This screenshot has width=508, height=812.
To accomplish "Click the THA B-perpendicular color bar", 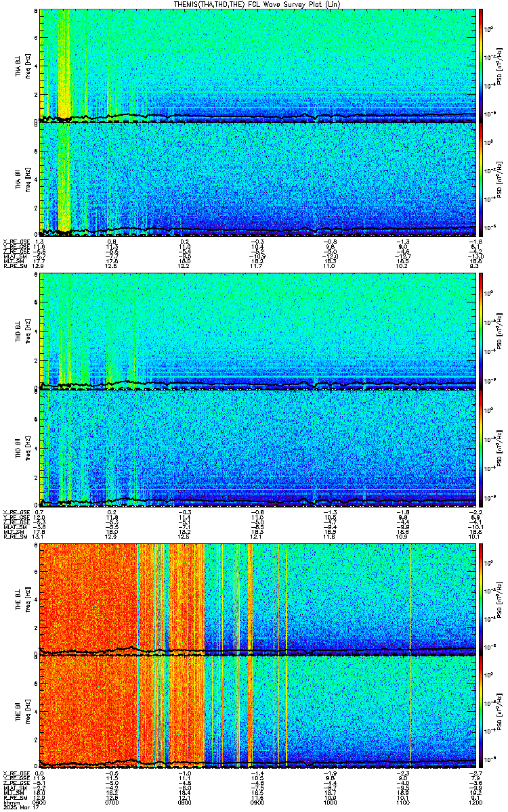I will point(481,66).
